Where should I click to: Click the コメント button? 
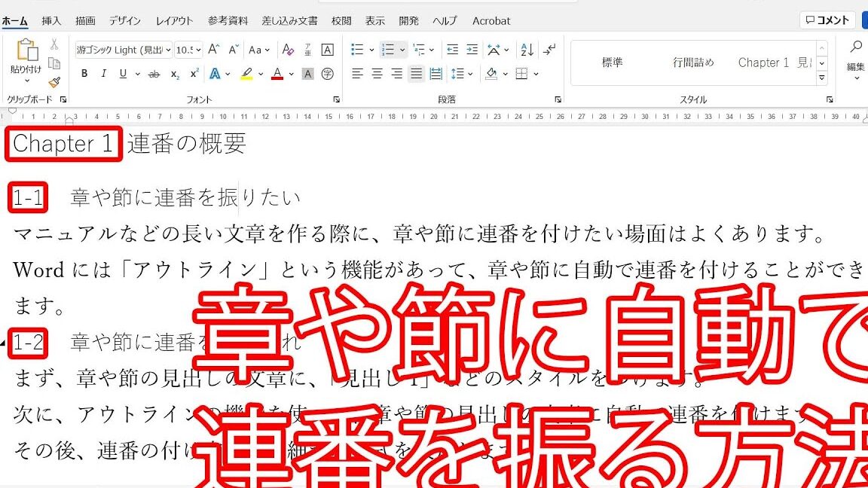tap(827, 20)
